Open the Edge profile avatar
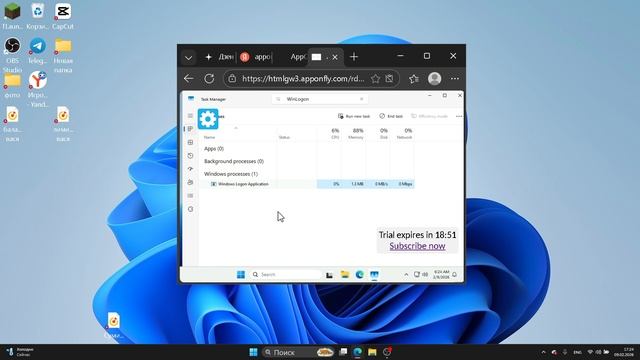 click(434, 78)
